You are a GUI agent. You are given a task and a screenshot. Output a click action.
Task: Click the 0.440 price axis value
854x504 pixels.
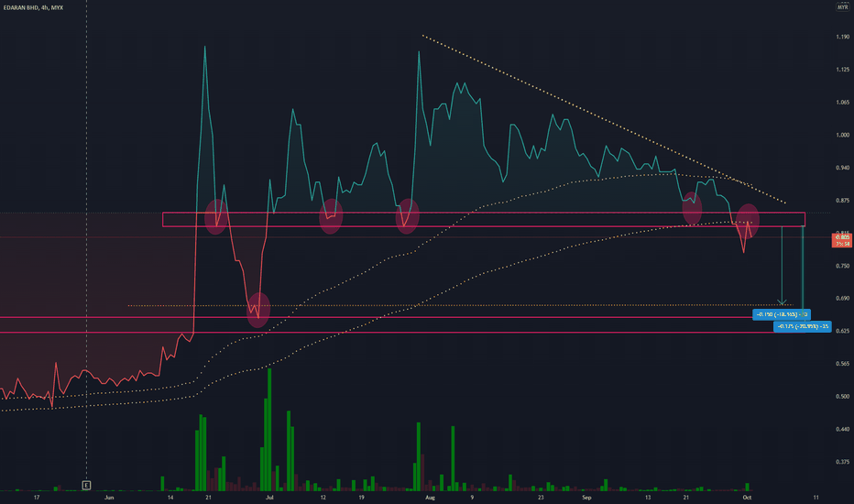pos(842,429)
